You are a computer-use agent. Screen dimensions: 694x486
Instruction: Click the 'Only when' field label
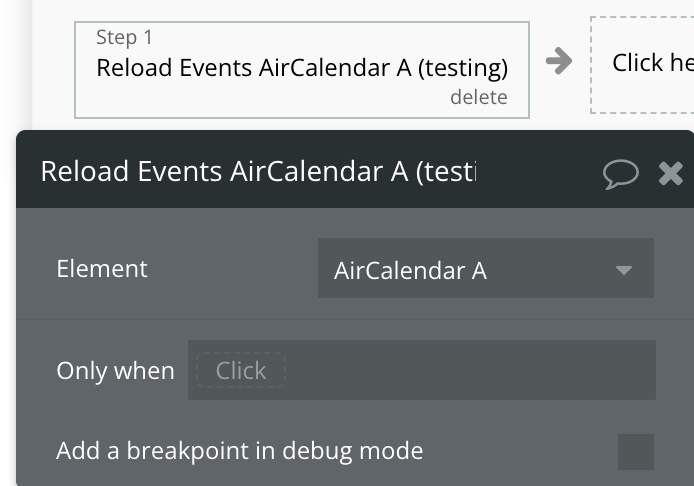coord(115,371)
